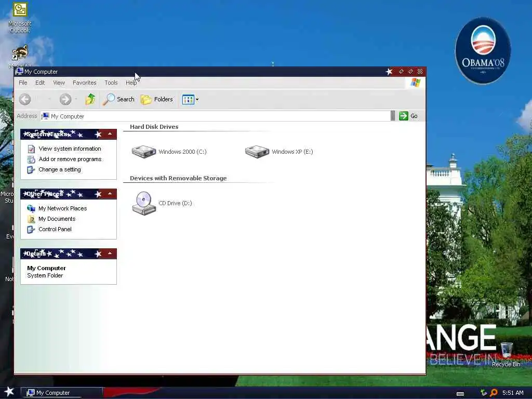Open My Network Places link
Screen dimensions: 532x399
pos(62,208)
